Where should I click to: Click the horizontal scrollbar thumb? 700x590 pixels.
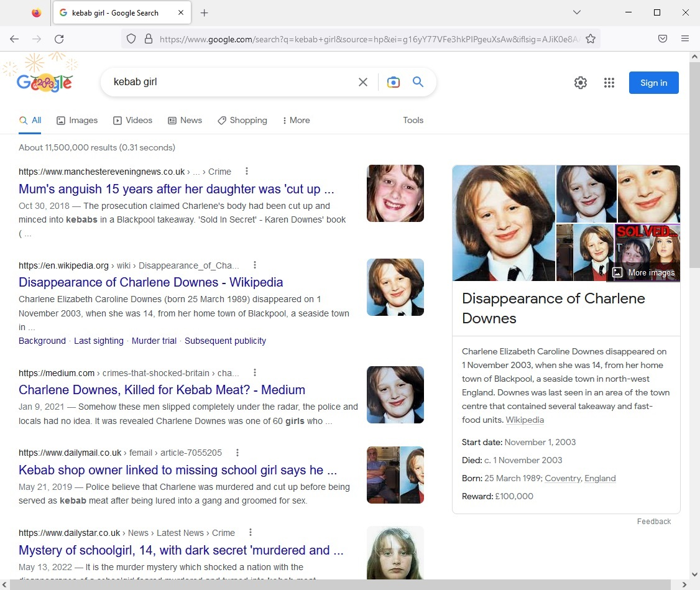coord(340,584)
